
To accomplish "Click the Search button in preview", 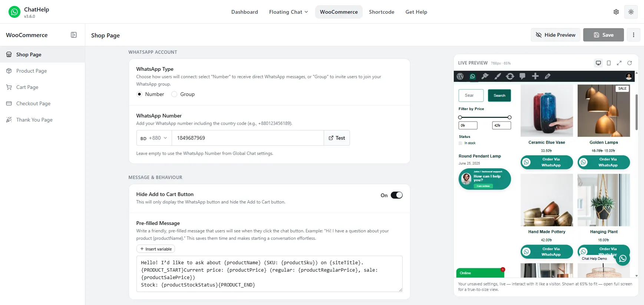I will [x=499, y=96].
